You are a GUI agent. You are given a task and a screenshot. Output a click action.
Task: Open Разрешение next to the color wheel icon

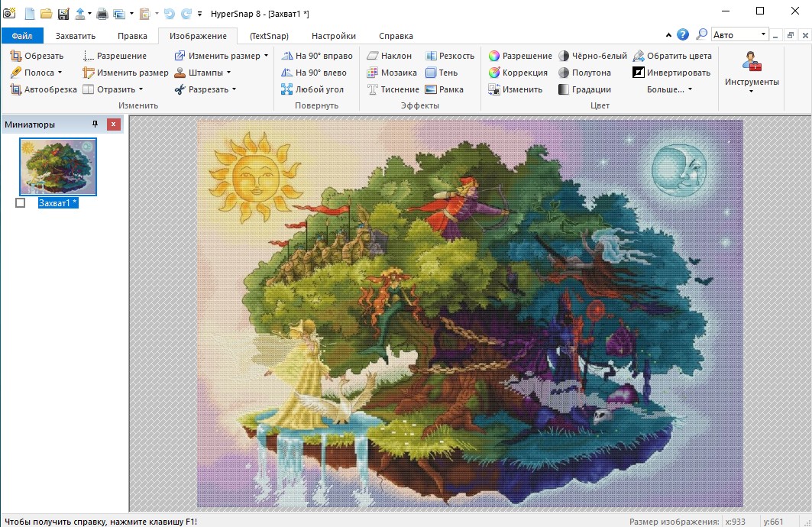point(520,56)
